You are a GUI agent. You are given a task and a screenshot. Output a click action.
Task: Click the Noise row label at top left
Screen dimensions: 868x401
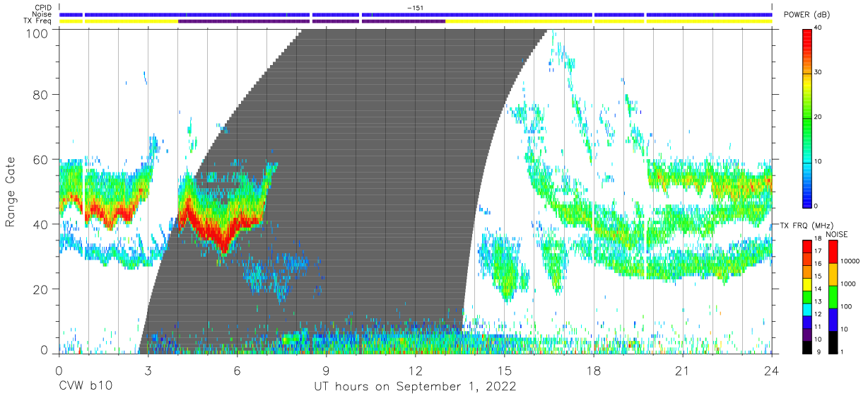(42, 14)
